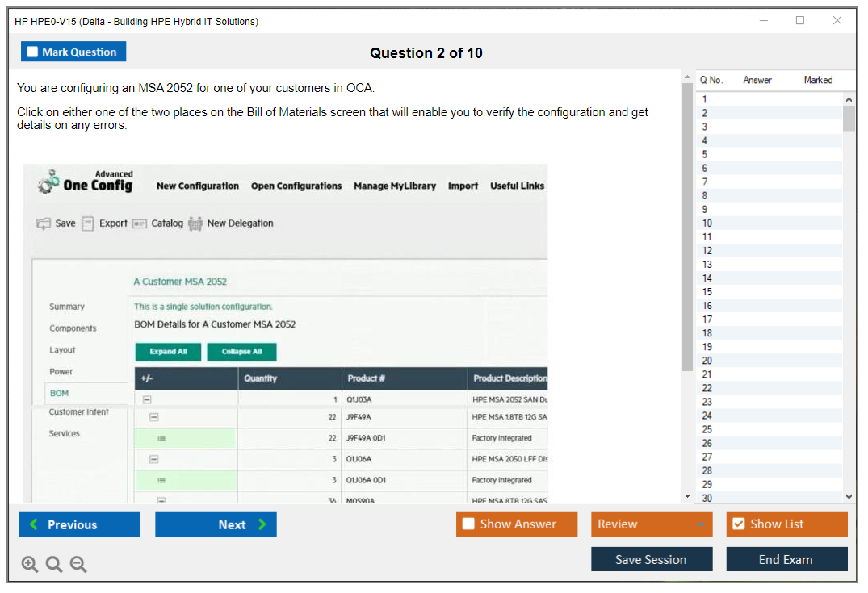Select question number 5 in the list
868x593 pixels.
[705, 154]
